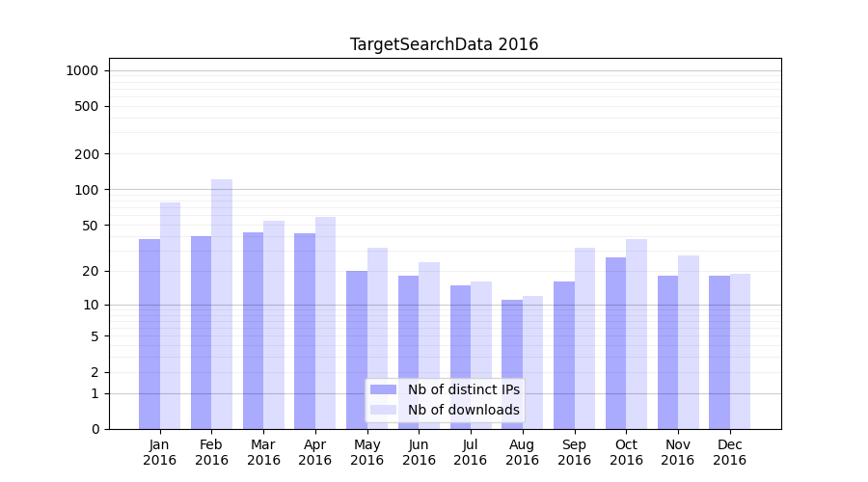Viewport: 868px width, 482px height.
Task: Click the Jan 2016 distinct IPs bar
Action: point(149,334)
